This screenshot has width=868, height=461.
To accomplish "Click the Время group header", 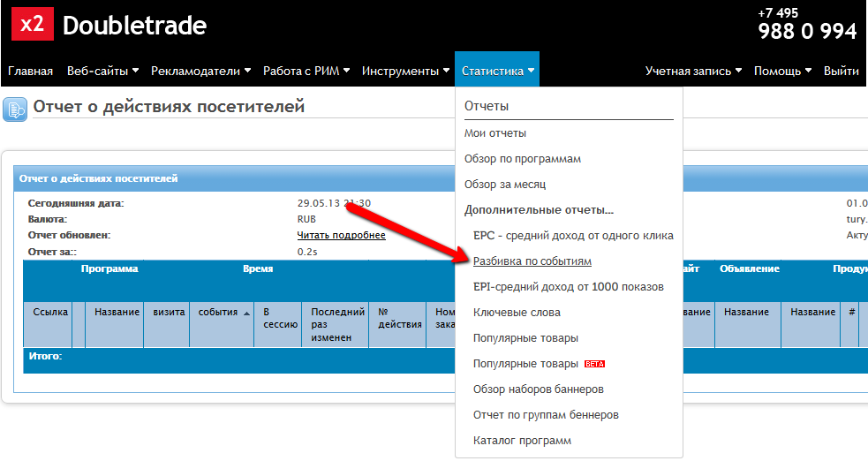I will pos(258,269).
